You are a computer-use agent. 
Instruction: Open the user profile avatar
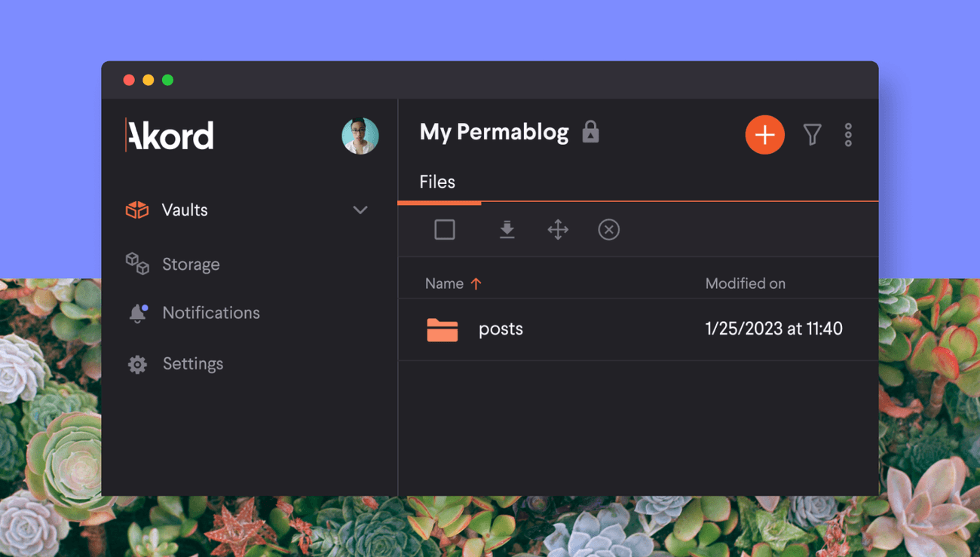pos(360,136)
